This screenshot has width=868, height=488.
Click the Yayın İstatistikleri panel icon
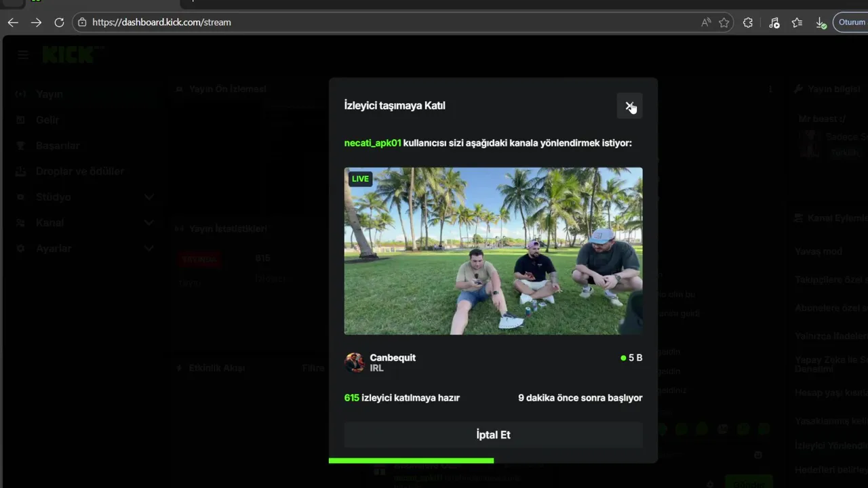click(x=179, y=229)
